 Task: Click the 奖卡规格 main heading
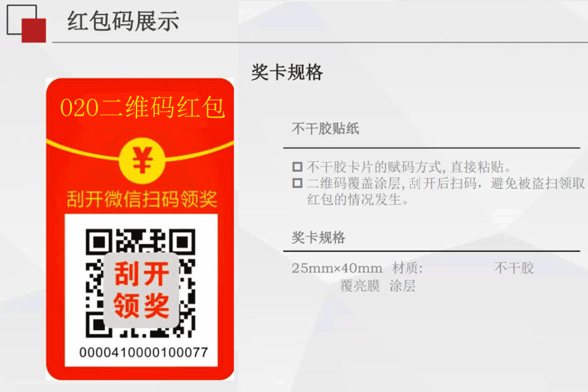point(287,73)
